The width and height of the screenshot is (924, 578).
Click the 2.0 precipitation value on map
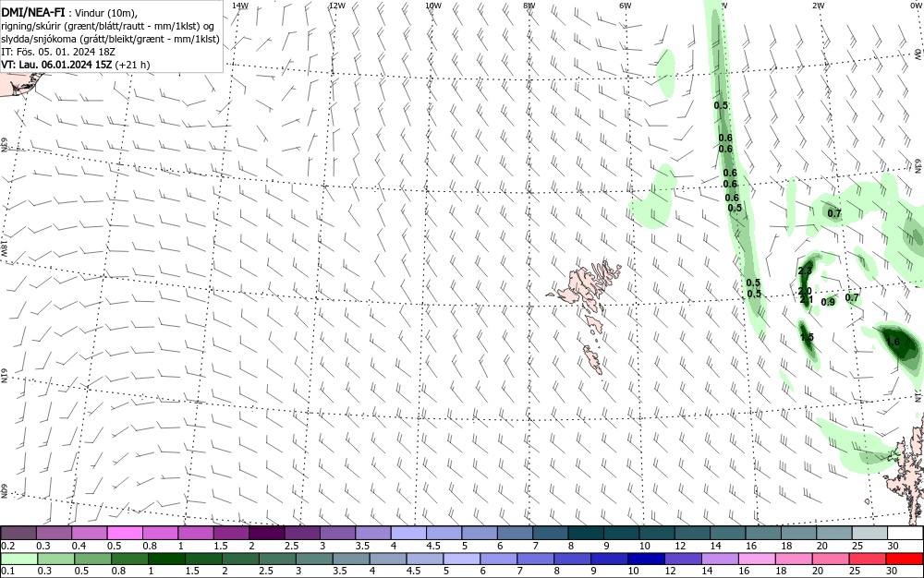point(805,292)
